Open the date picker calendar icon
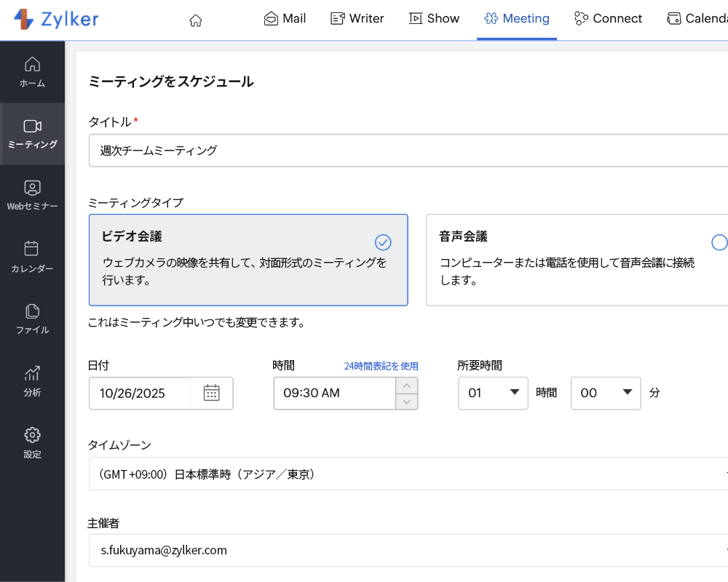 [x=212, y=393]
